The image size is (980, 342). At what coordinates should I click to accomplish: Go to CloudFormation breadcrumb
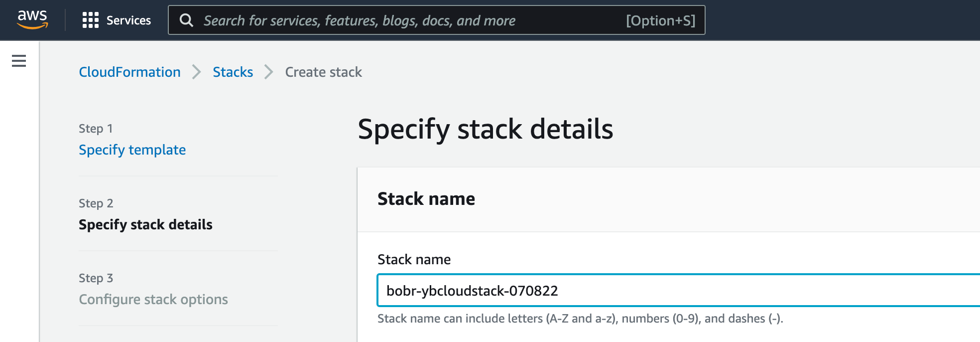point(129,72)
